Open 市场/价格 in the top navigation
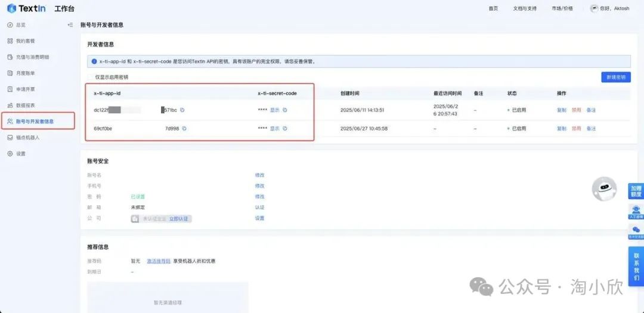644x313 pixels. (x=562, y=8)
